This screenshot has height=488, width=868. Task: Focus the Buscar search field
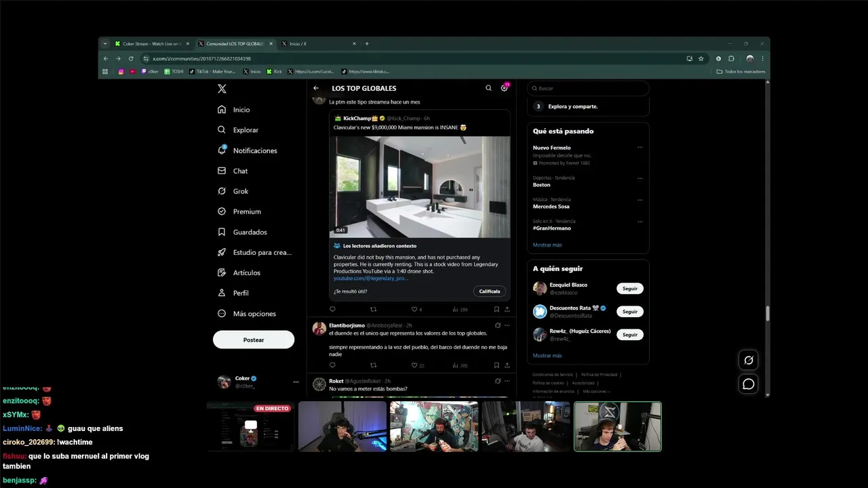588,88
